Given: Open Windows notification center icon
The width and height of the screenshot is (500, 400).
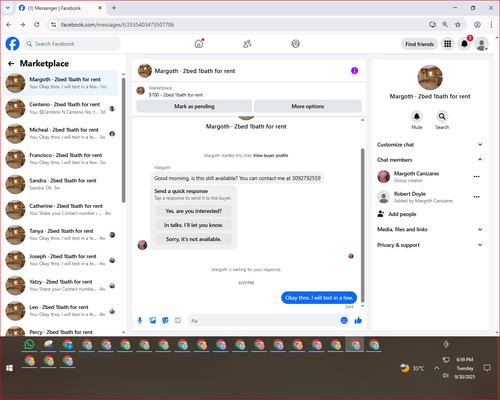Looking at the screenshot, I should click(487, 368).
